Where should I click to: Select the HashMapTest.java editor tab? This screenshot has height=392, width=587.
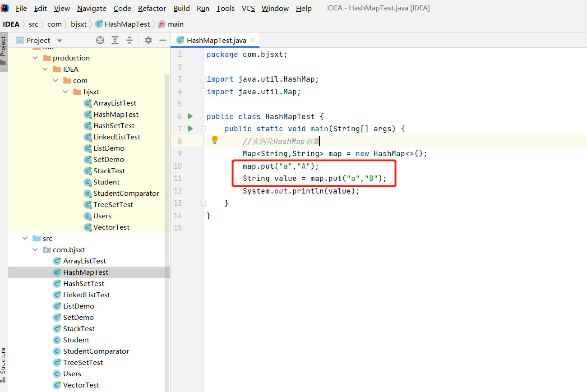click(x=216, y=40)
